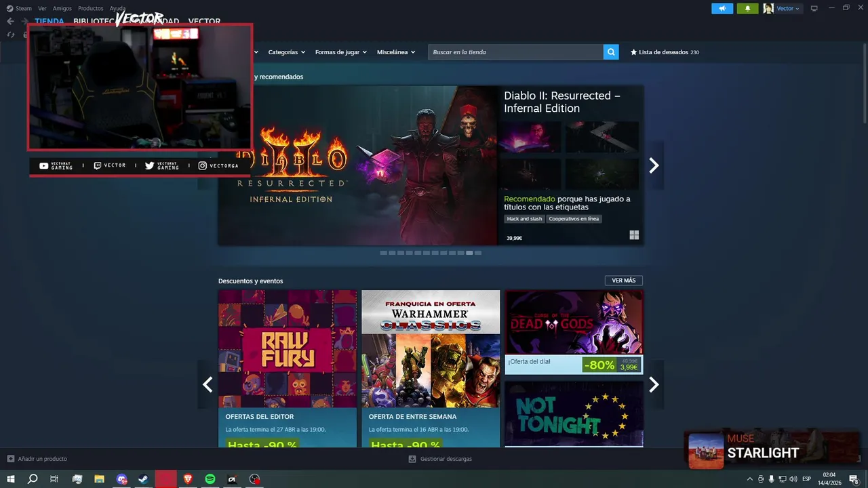Open the Windows notification center
This screenshot has height=488, width=868.
click(x=854, y=479)
